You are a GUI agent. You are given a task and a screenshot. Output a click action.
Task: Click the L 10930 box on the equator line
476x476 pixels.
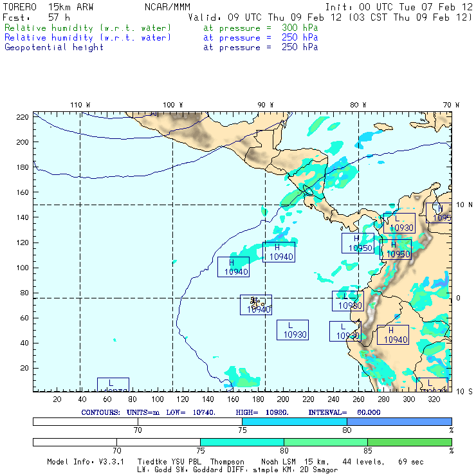pos(348,301)
